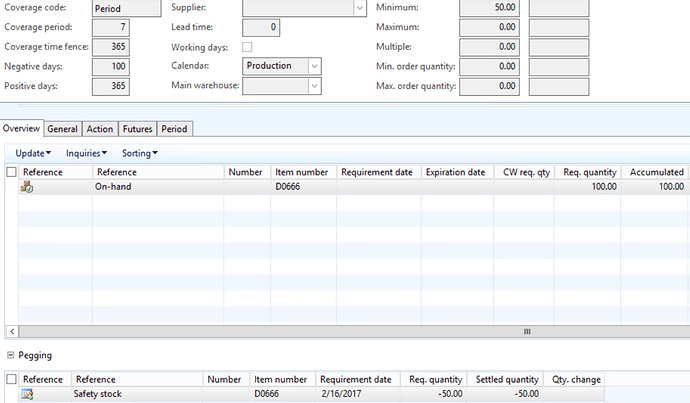Select the 2/16/2017 requirement date cell
690x403 pixels.
358,394
